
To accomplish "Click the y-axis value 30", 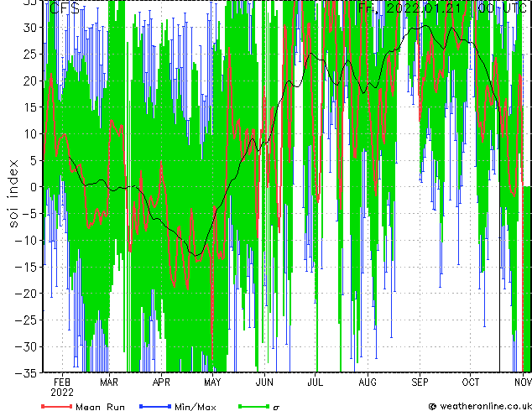I will [30, 28].
